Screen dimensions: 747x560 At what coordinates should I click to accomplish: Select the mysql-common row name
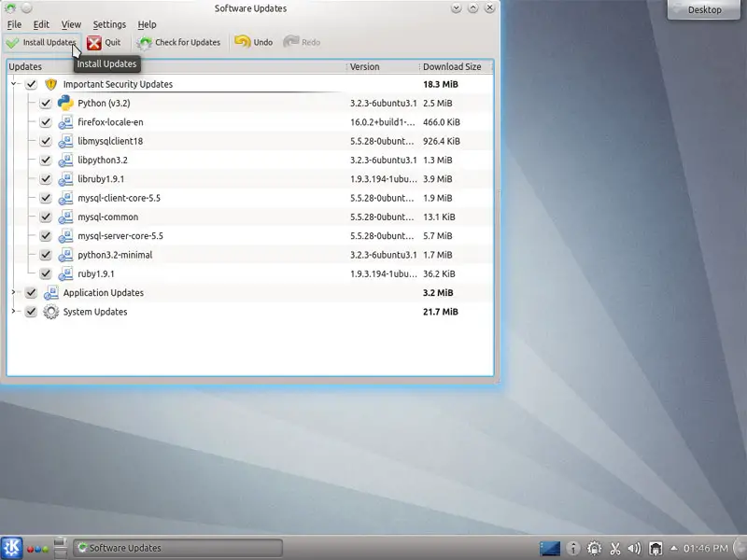[x=108, y=217]
